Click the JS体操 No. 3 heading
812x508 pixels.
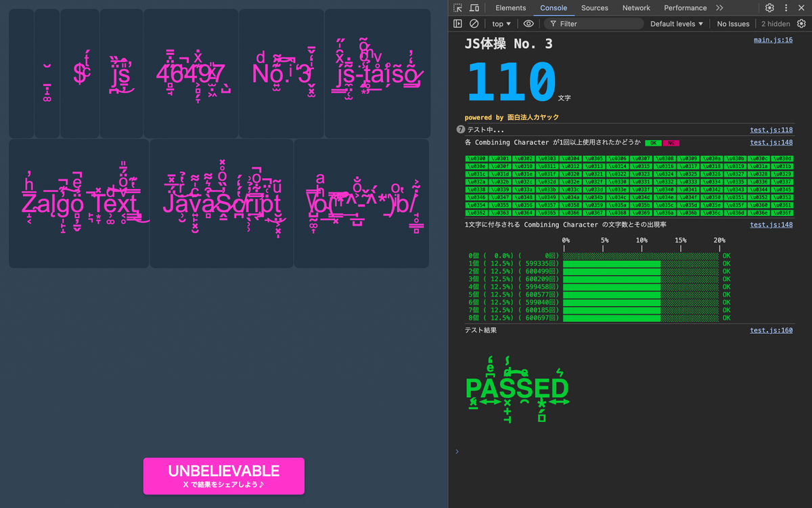pos(509,44)
